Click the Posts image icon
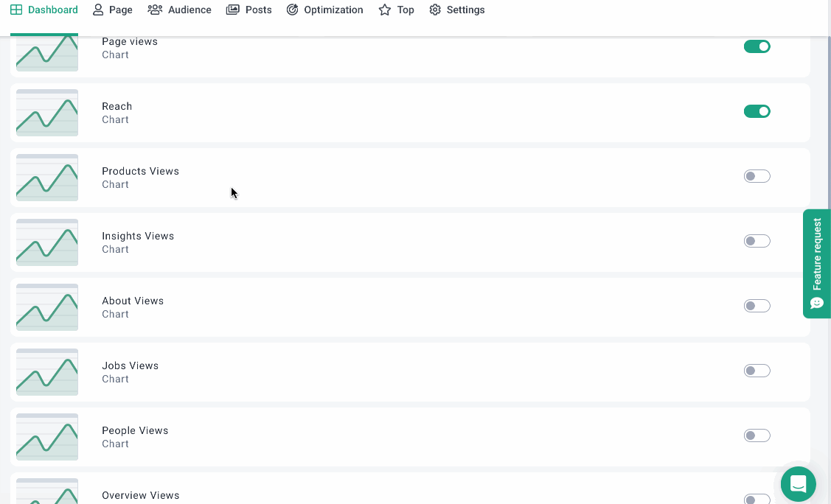The image size is (831, 504). (x=233, y=10)
